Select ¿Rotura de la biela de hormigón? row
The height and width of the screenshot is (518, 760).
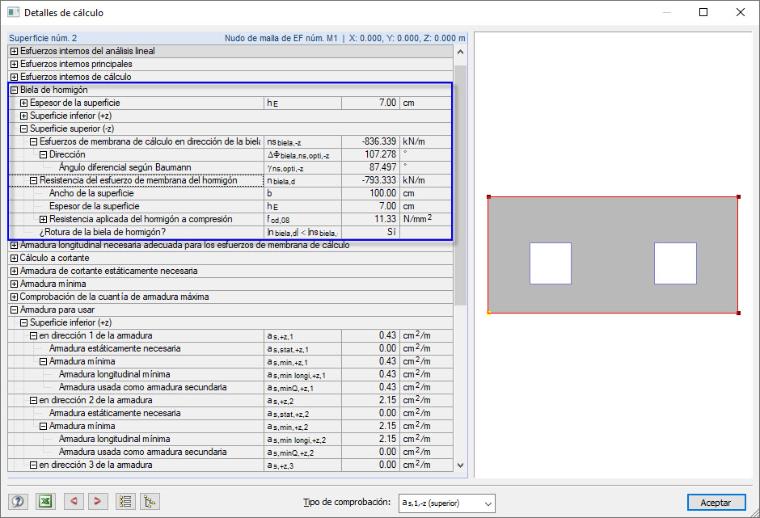(x=231, y=232)
